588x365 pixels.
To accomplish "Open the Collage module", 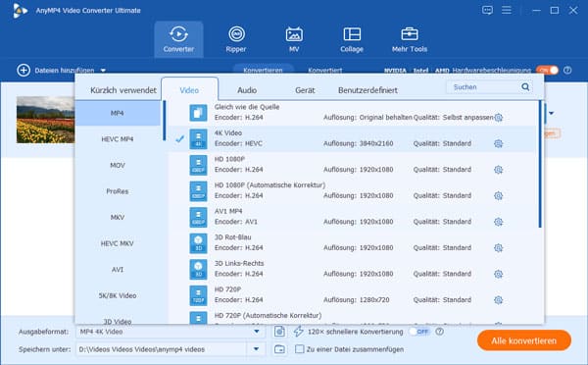I will pos(352,39).
